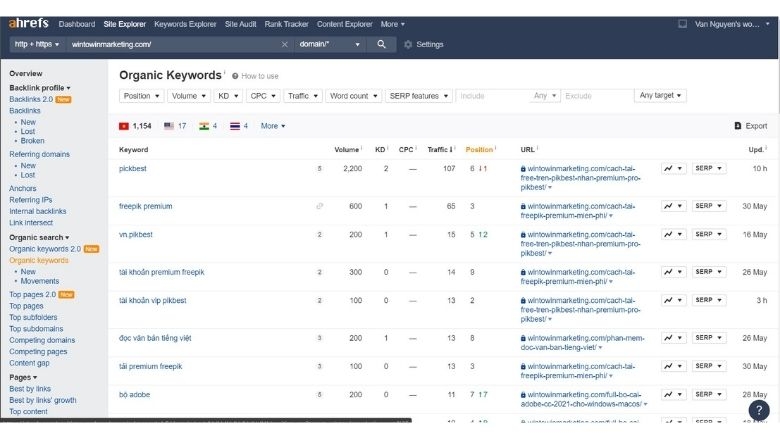Open chart for tài khoản premium freepik
Image resolution: width=780 pixels, height=439 pixels.
(x=673, y=272)
